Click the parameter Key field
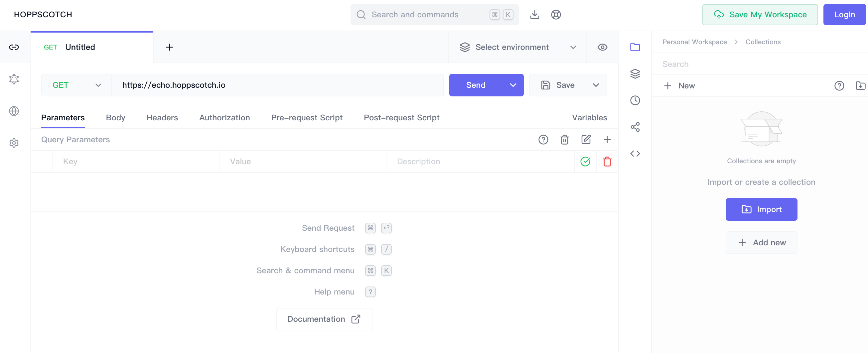Image resolution: width=868 pixels, height=353 pixels. pyautogui.click(x=135, y=162)
